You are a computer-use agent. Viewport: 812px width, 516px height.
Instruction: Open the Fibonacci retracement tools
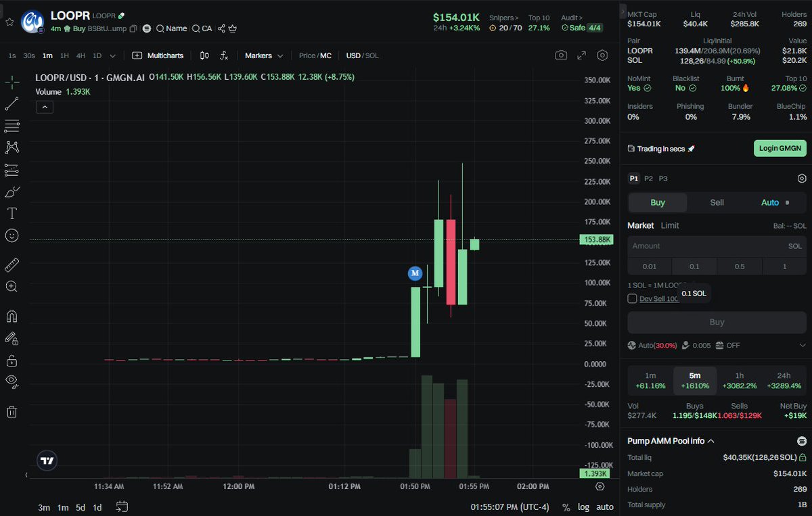[x=12, y=126]
